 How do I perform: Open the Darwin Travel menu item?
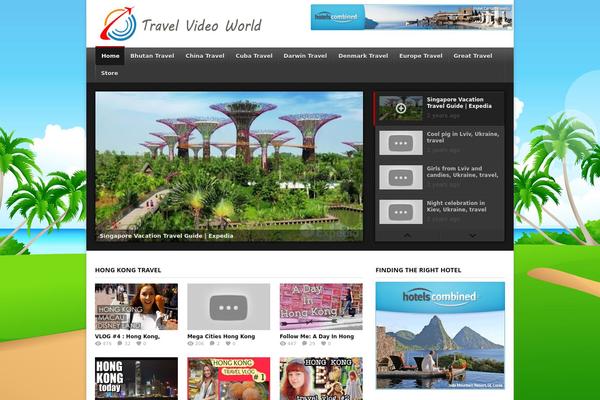tap(305, 56)
